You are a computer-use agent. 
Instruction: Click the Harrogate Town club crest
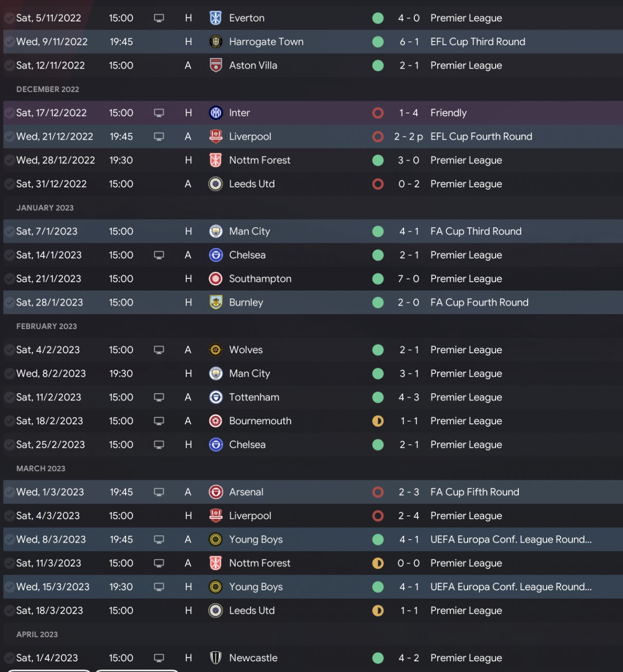[x=216, y=42]
